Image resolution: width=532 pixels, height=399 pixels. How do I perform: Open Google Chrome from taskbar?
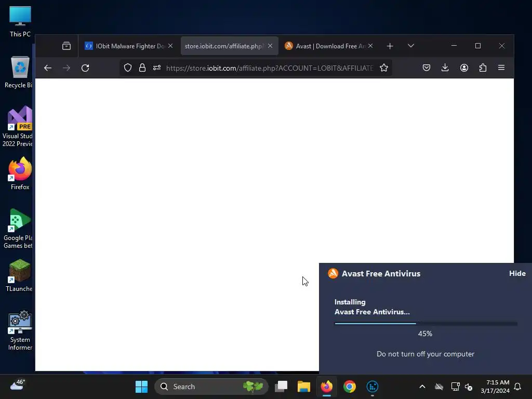point(350,387)
